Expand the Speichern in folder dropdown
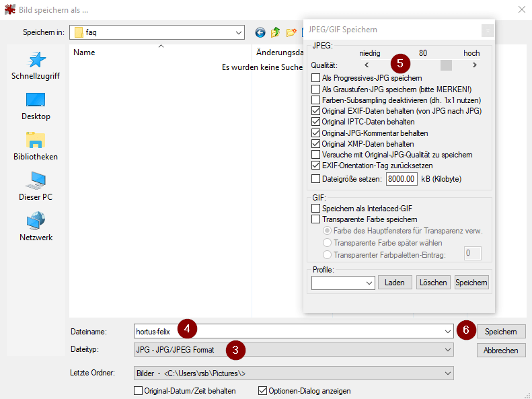532x399 pixels. (x=239, y=32)
